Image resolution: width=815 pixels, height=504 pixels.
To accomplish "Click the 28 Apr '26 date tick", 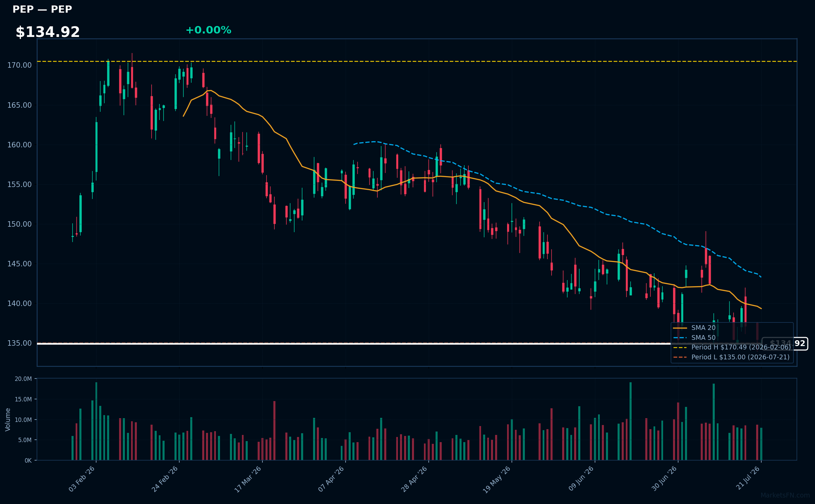I will tap(414, 479).
